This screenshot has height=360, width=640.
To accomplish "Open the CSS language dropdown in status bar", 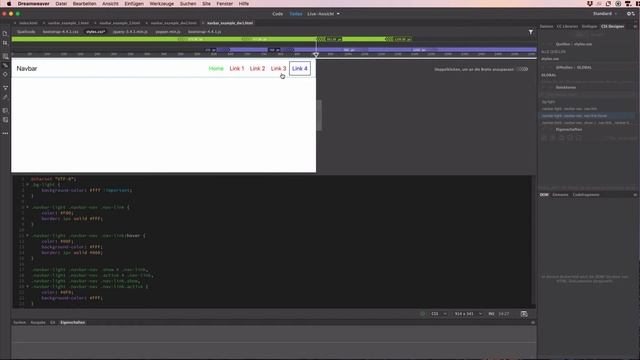I will pos(439,314).
